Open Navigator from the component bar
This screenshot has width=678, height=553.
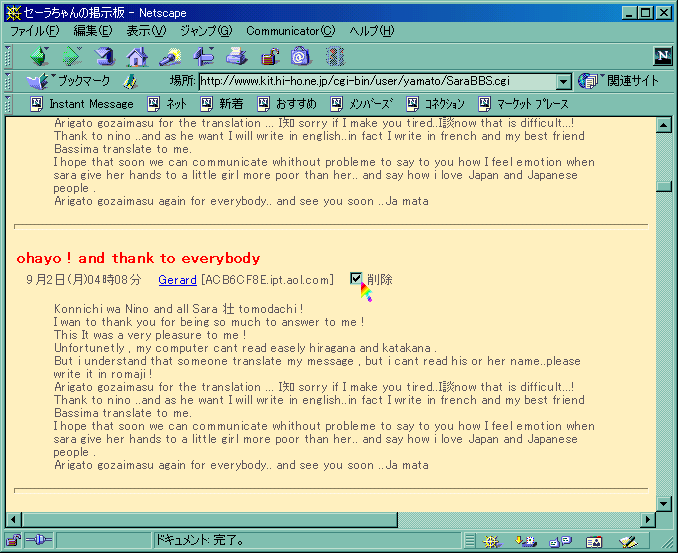pyautogui.click(x=492, y=541)
